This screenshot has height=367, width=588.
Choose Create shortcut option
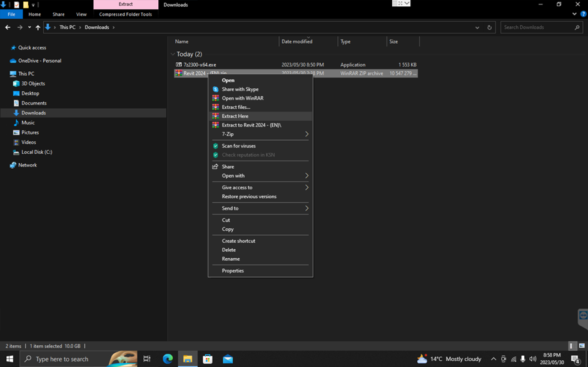[x=260, y=241]
